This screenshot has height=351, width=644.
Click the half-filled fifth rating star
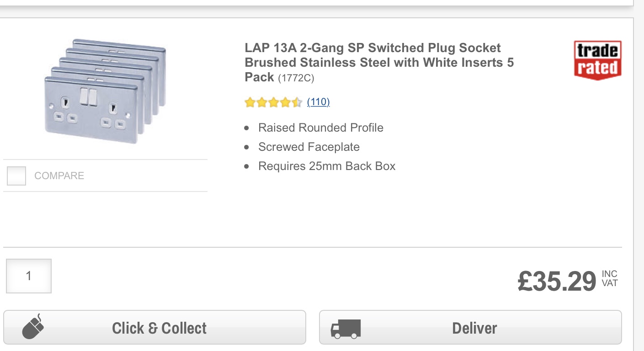pos(297,102)
